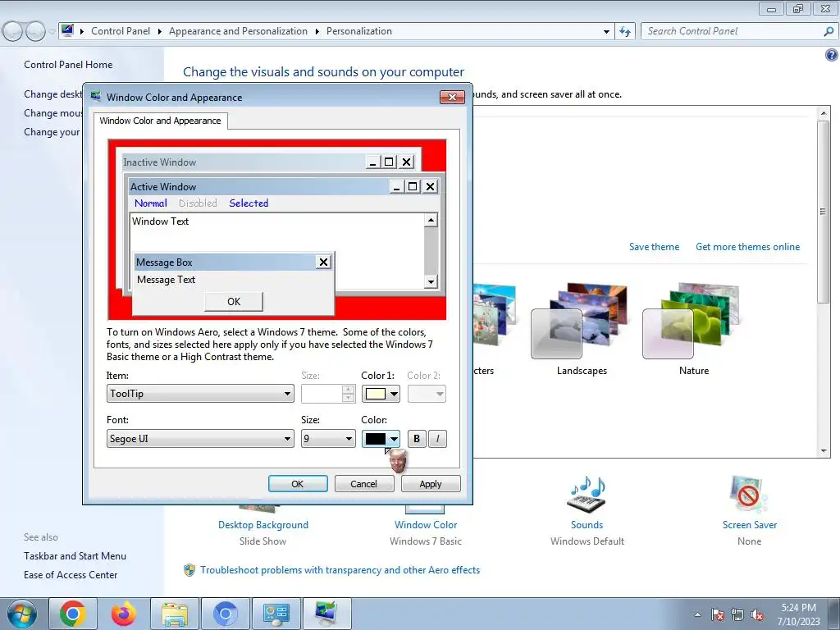Click Apply in the dialog
Image resolution: width=840 pixels, height=630 pixels.
click(431, 484)
